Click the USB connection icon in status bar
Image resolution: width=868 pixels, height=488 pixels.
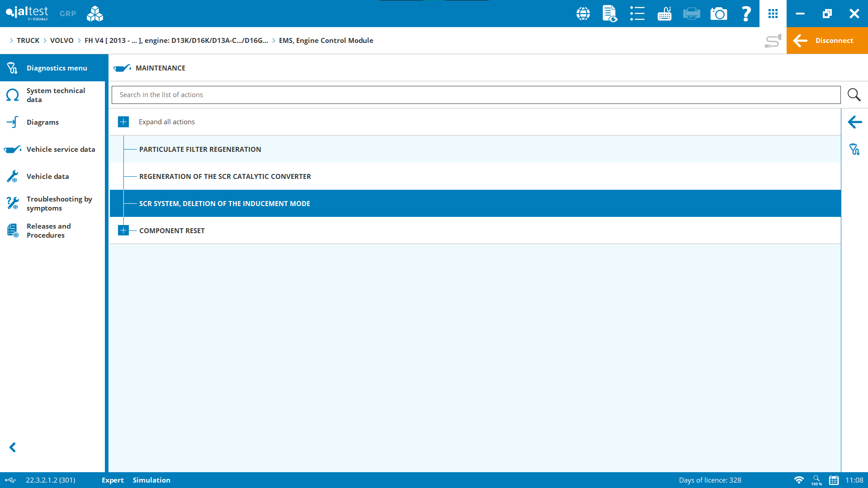click(10, 480)
